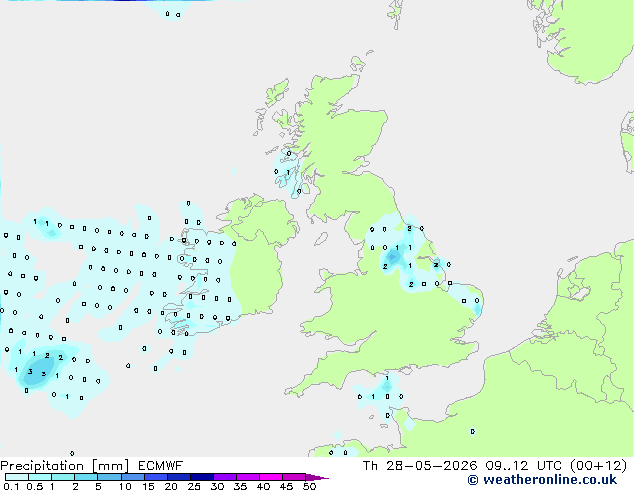Click the '10' legend scale label
Image resolution: width=634 pixels, height=490 pixels.
[x=125, y=486]
